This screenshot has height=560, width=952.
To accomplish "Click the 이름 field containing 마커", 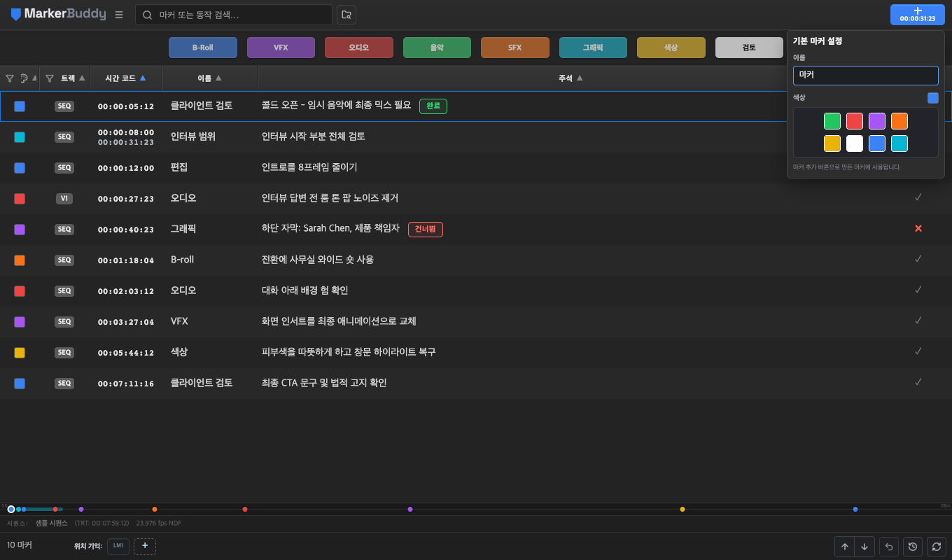I will point(866,76).
